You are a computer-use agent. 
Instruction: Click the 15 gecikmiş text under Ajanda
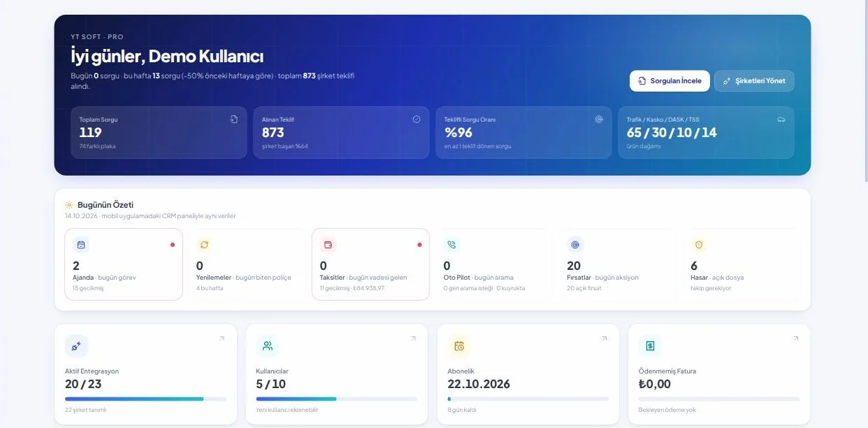point(88,288)
